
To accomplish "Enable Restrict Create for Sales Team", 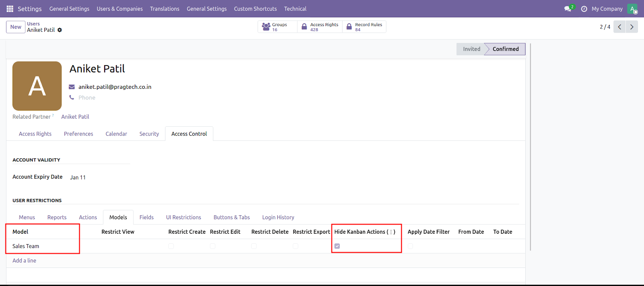I will click(x=171, y=246).
